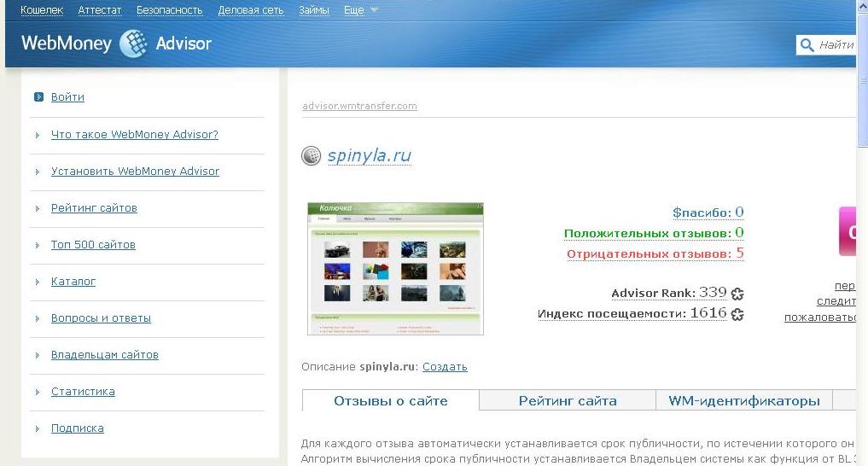This screenshot has height=466, width=868.
Task: Click the globe icon beside spinyla.ru
Action: (x=312, y=156)
